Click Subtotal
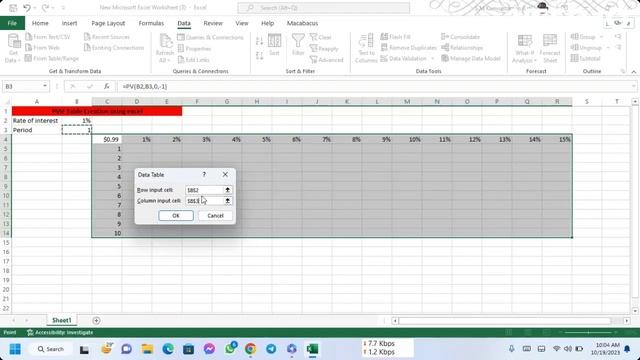The width and height of the screenshot is (640, 360). click(x=586, y=58)
